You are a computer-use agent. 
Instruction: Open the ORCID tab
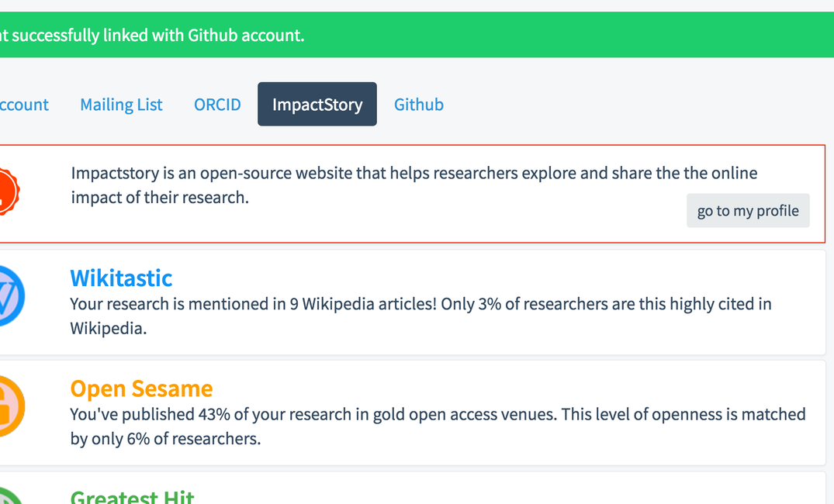pyautogui.click(x=217, y=105)
